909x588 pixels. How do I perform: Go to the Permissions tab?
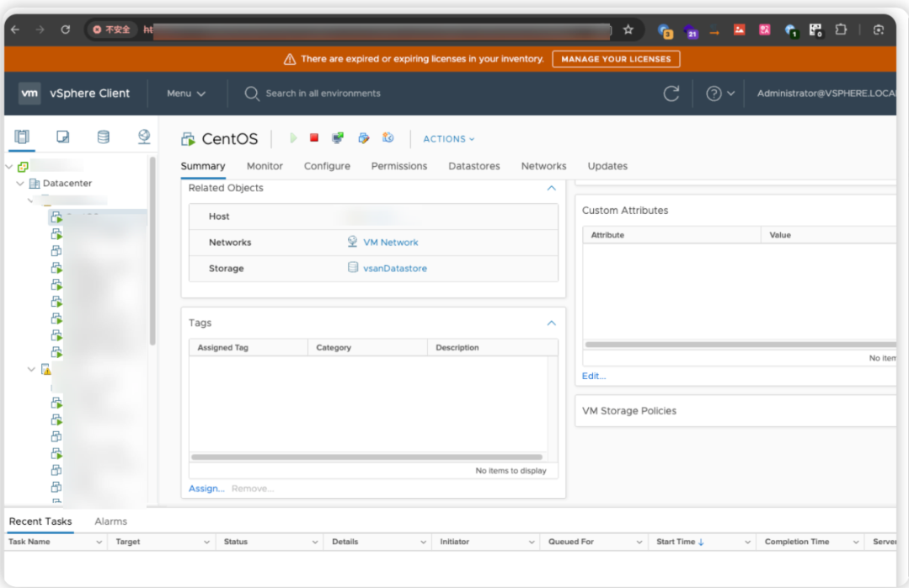tap(399, 166)
